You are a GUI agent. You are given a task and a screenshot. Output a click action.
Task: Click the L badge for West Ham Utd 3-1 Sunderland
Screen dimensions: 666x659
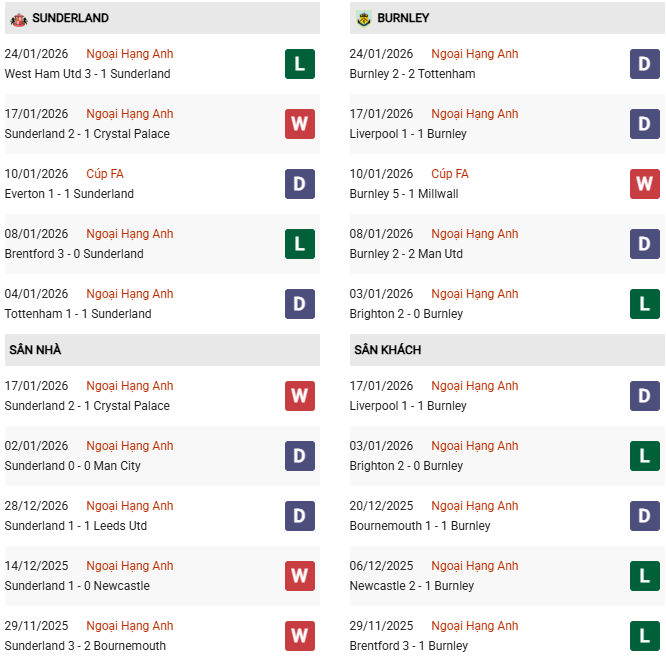coord(299,64)
